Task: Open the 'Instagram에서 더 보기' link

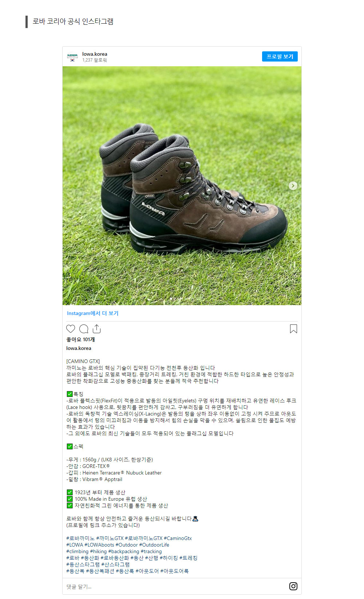Action: click(92, 313)
